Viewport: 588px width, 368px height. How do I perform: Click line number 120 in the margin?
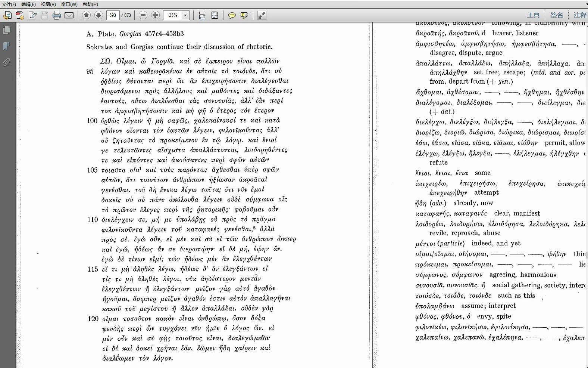pyautogui.click(x=93, y=319)
